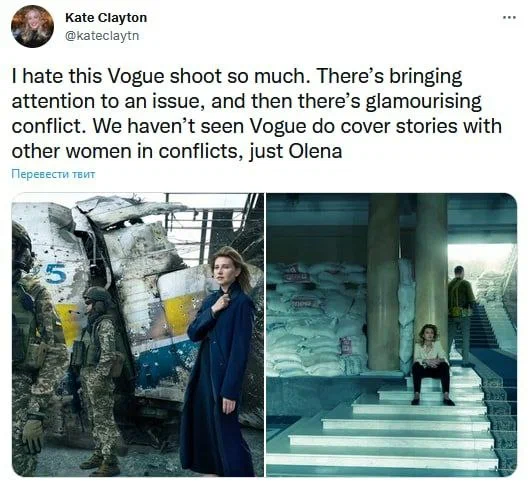Open the right photo with marble staircase
The image size is (530, 485).
coord(392,335)
